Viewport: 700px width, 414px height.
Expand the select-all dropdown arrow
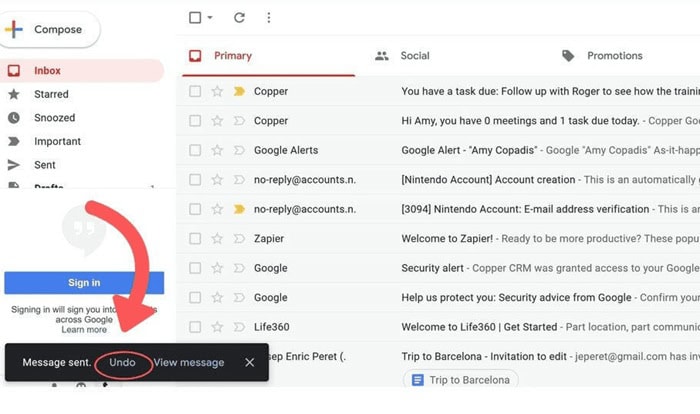point(210,18)
